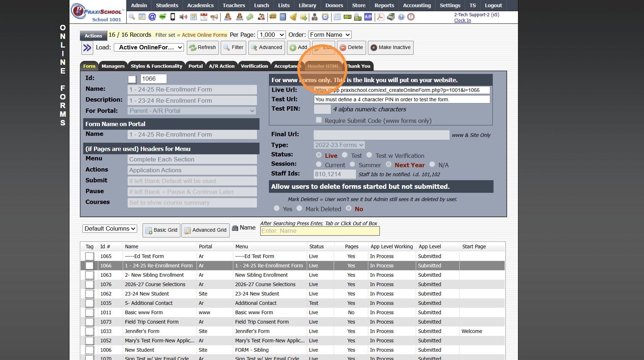Open the text messaging chat bubble icon
The height and width of the screenshot is (360, 644).
pyautogui.click(x=162, y=17)
